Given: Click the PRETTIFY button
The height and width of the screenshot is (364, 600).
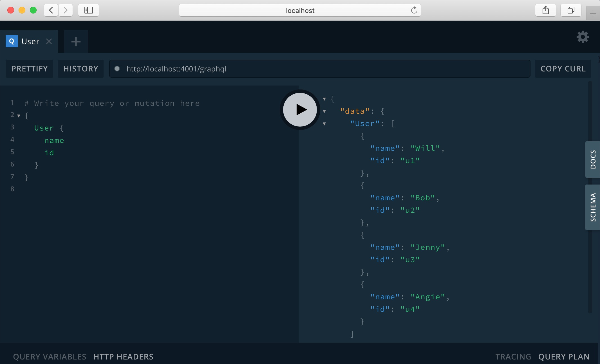Looking at the screenshot, I should pos(30,69).
